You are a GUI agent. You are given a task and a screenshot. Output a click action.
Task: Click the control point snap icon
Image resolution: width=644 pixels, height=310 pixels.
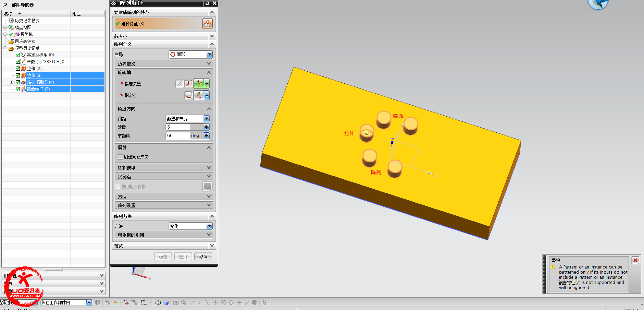[x=208, y=302]
